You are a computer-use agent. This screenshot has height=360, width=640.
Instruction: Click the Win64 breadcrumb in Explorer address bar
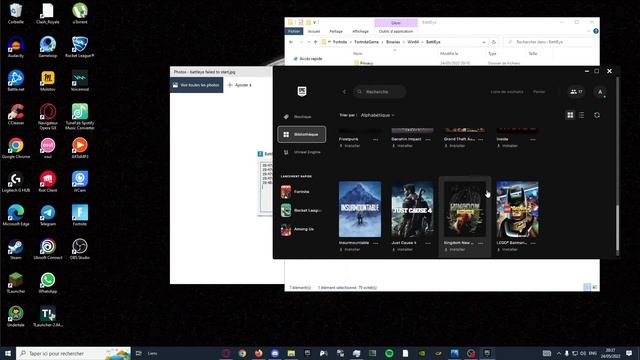click(413, 42)
